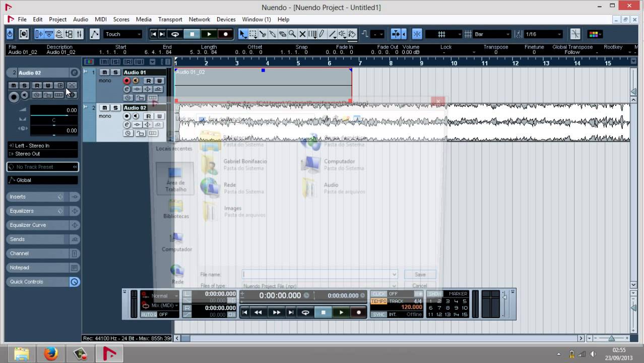This screenshot has width=644, height=363.
Task: Select the Erase tool
Action: pos(283,34)
